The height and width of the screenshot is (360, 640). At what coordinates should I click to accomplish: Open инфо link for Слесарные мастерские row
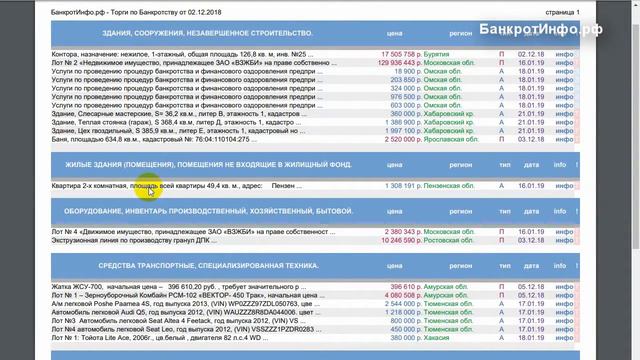click(x=564, y=114)
